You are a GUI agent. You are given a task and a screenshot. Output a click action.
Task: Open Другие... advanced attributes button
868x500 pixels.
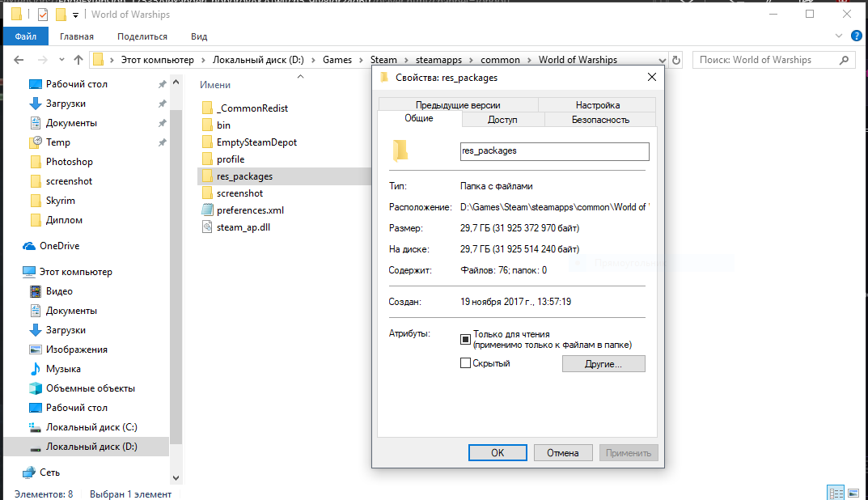(x=603, y=364)
